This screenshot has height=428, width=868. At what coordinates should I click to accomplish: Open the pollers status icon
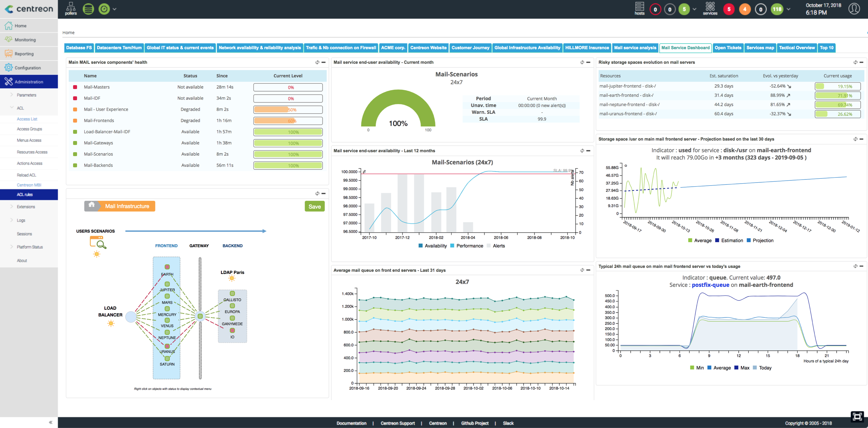click(x=71, y=8)
